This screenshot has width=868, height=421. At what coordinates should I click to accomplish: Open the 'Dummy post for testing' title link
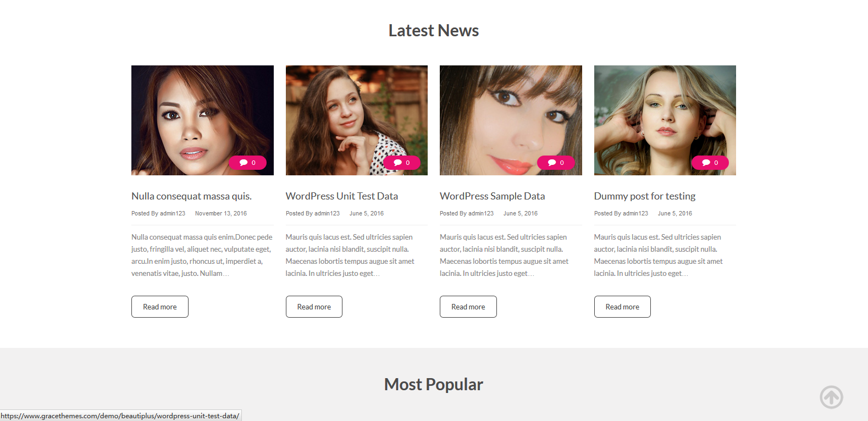pos(645,196)
